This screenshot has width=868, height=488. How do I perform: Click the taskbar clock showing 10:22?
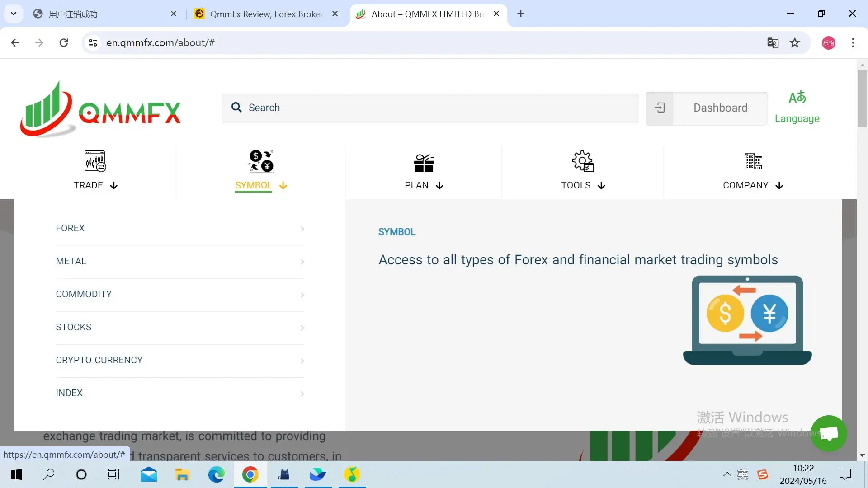[x=803, y=474]
